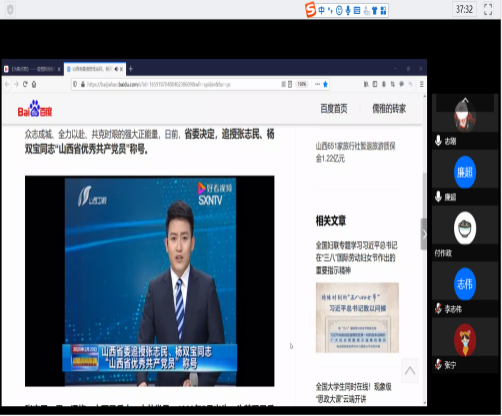Click the 好看视频 logo in the video
Image resolution: width=502 pixels, height=416 pixels.
click(215, 188)
